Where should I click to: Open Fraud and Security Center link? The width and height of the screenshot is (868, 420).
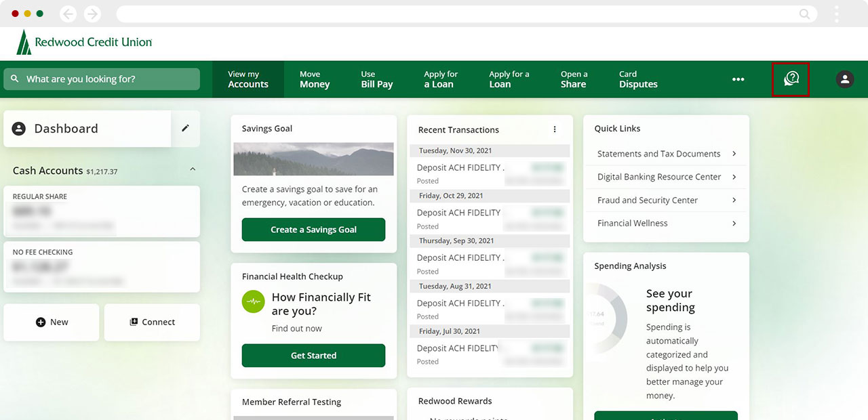(x=648, y=200)
